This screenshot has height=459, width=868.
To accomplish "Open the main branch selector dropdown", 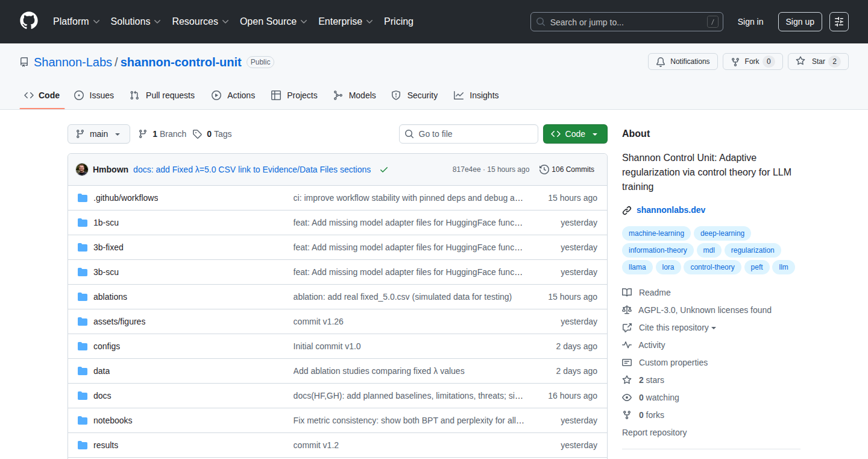I will pyautogui.click(x=99, y=134).
